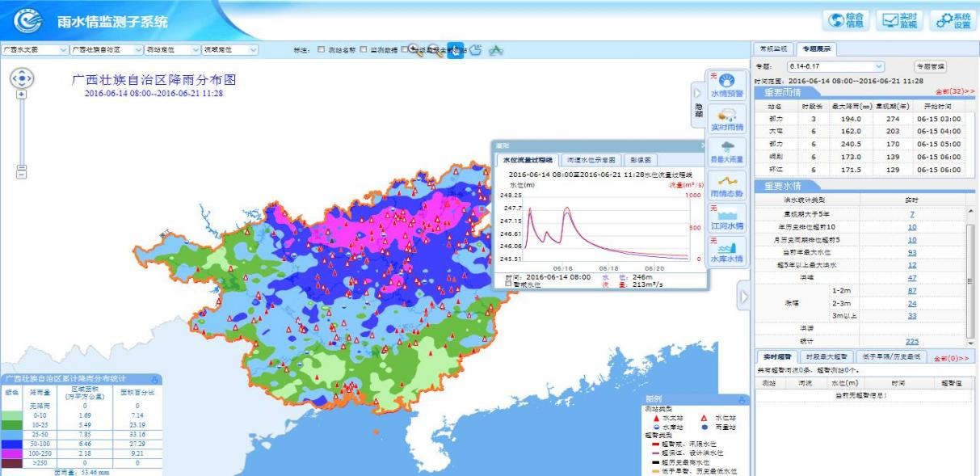The width and height of the screenshot is (980, 476).
Task: Click the 专题管理 topic management button
Action: [929, 66]
